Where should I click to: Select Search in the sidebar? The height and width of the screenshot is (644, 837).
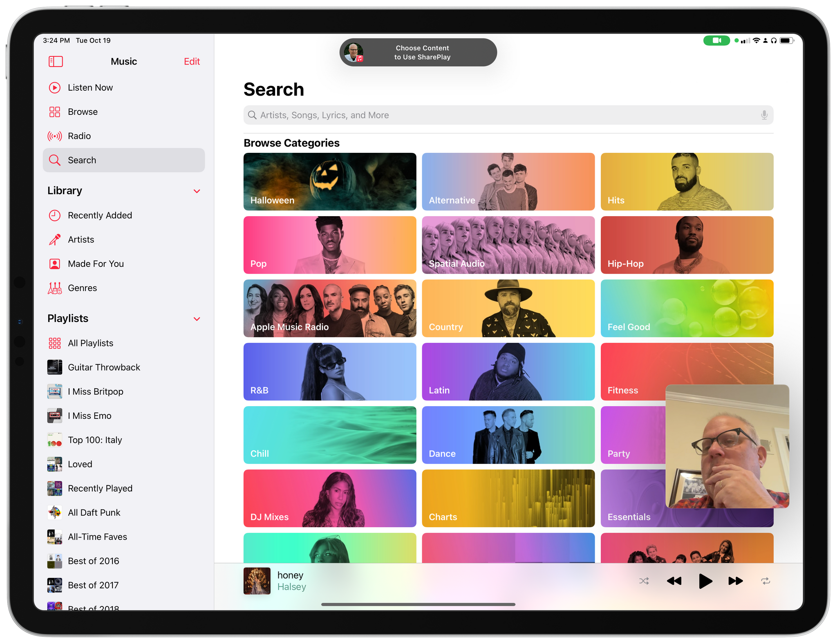pos(124,160)
